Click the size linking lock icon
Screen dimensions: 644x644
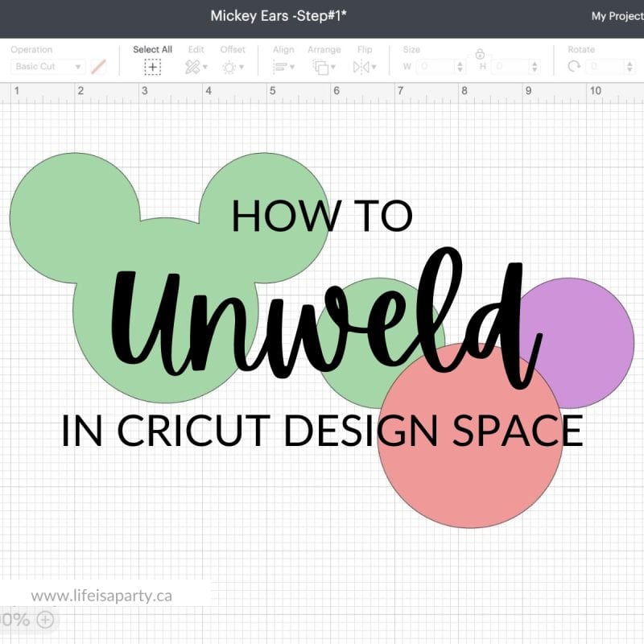point(480,52)
